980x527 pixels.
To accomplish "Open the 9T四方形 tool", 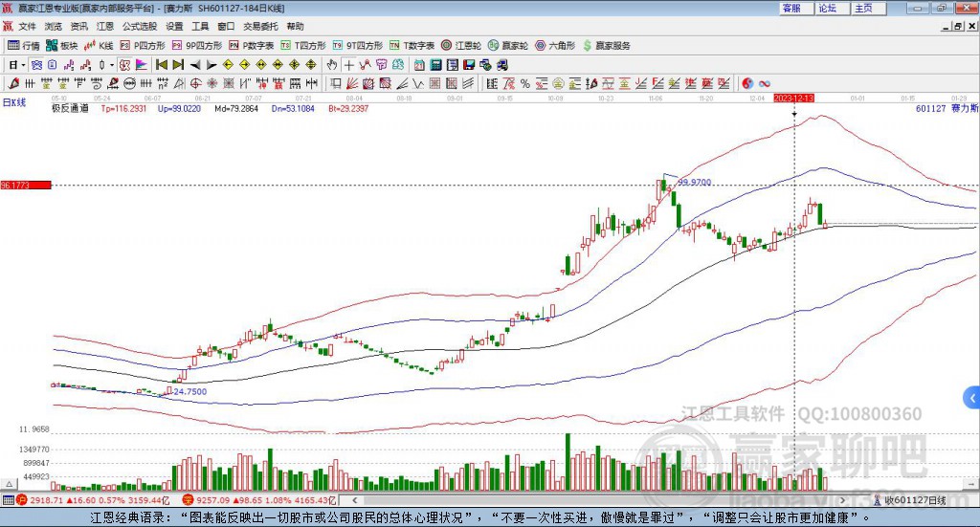I will 357,46.
